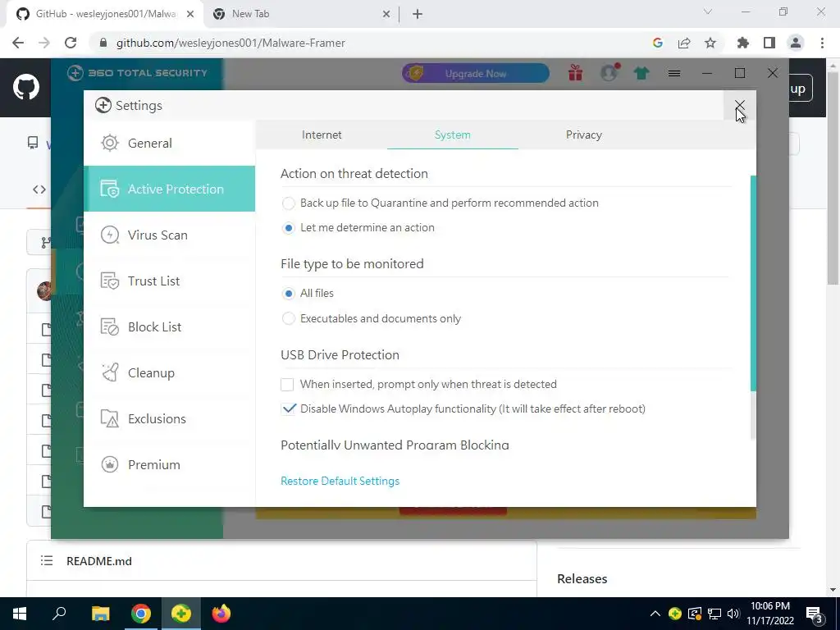The width and height of the screenshot is (840, 630).
Task: Click the green shirt theme icon
Action: 641,73
